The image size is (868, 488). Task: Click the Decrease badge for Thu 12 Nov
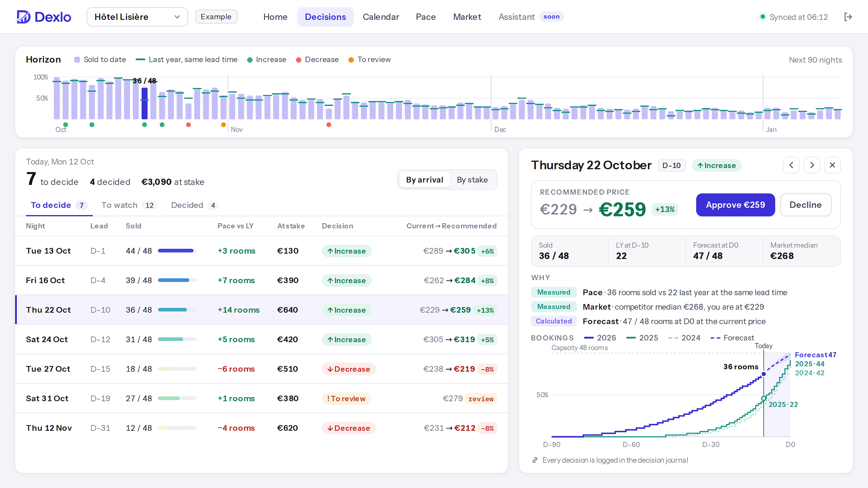coord(349,428)
